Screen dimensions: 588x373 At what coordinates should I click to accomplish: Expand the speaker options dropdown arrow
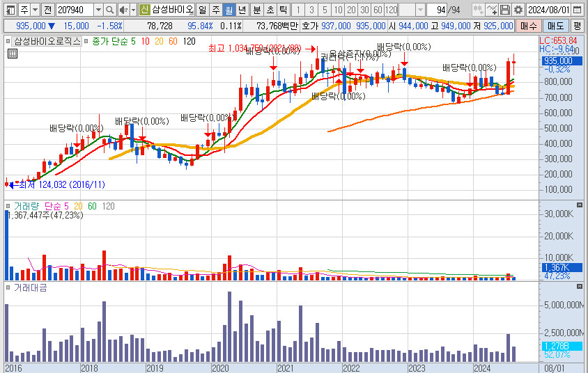[132, 10]
